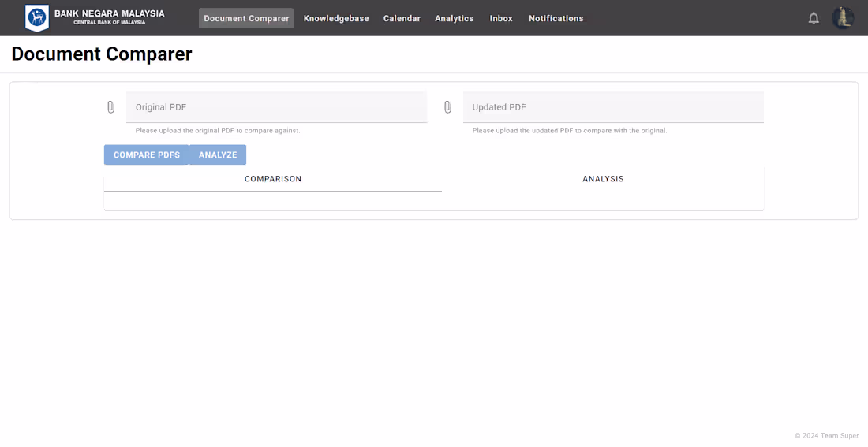Click the Document Comparer page heading
868x447 pixels.
pos(102,54)
